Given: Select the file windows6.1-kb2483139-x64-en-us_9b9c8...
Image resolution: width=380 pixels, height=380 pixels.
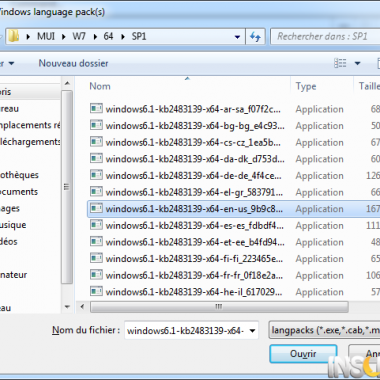Looking at the screenshot, I should tap(194, 209).
